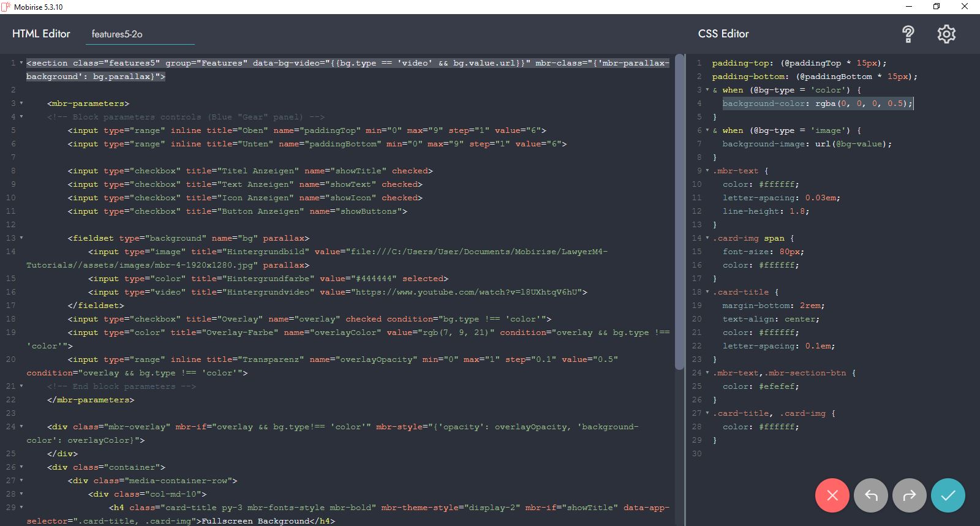Image resolution: width=980 pixels, height=526 pixels.
Task: Collapse the fieldset block at HTML line 13
Action: pyautogui.click(x=21, y=238)
